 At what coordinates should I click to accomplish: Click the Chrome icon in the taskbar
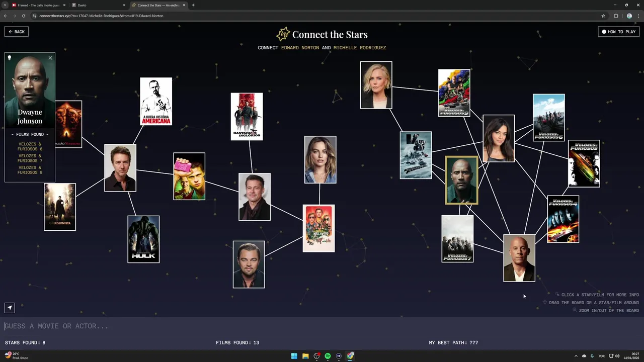[350, 356]
